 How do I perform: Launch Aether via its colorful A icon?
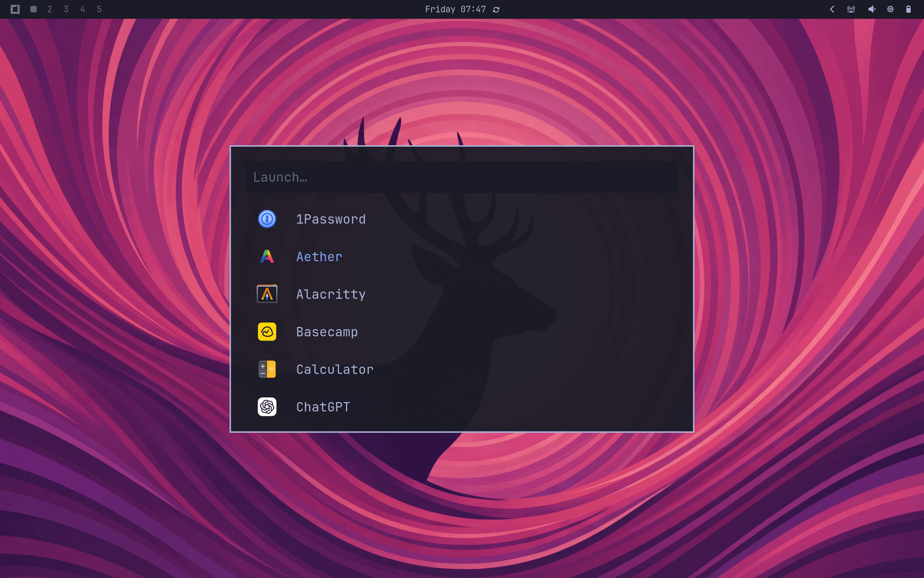(x=267, y=256)
